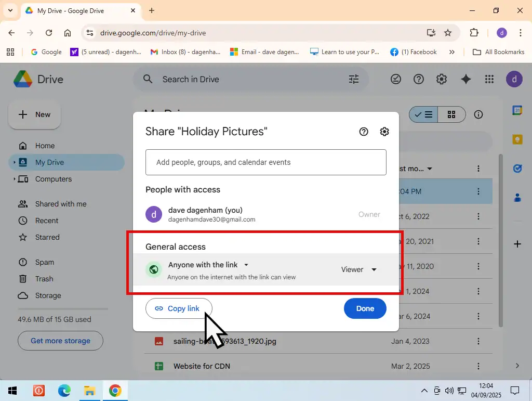The width and height of the screenshot is (532, 401).
Task: Expand the Viewer role dropdown
Action: [x=359, y=269]
